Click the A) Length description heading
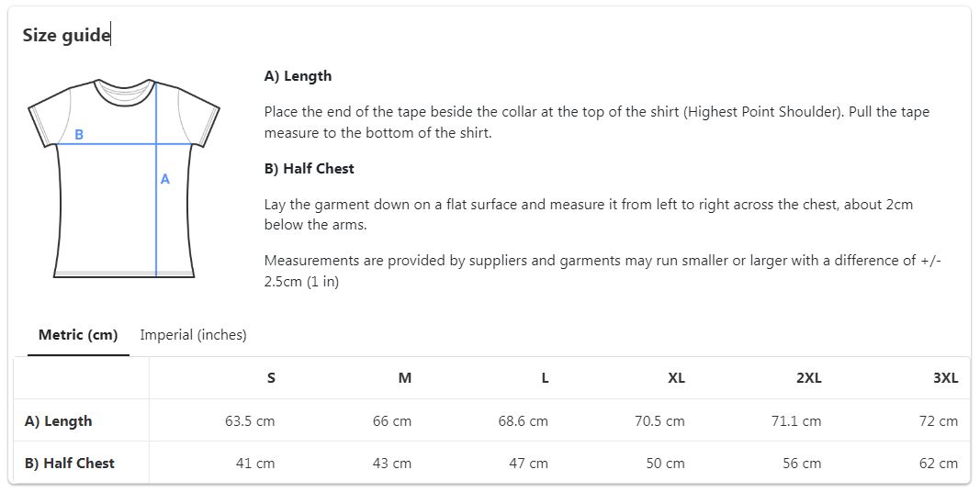980x492 pixels. (298, 76)
